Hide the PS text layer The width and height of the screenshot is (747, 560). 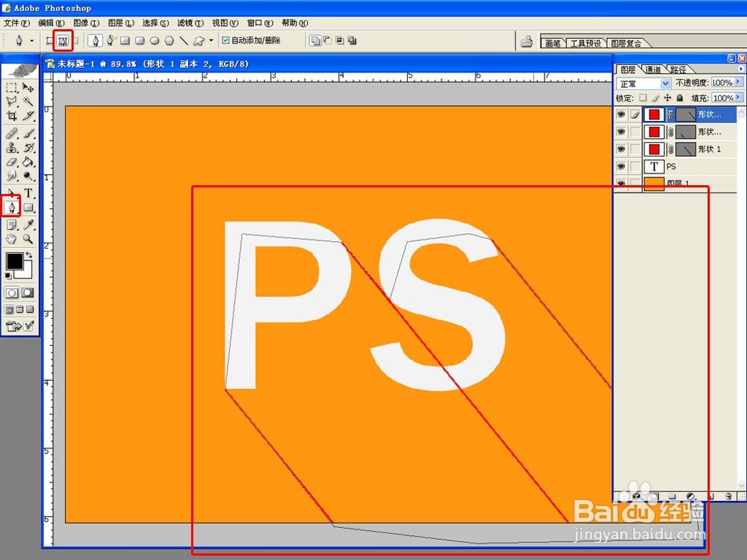click(621, 167)
